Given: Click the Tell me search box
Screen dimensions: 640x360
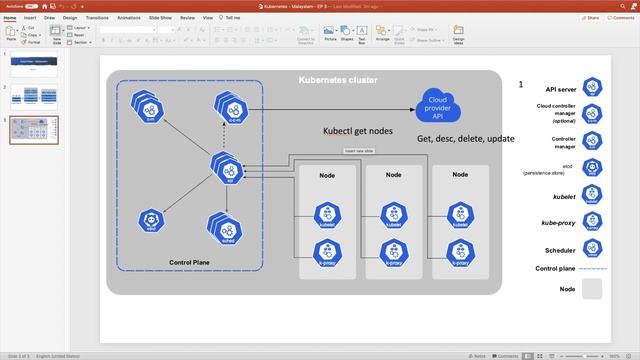Looking at the screenshot, I should 230,18.
